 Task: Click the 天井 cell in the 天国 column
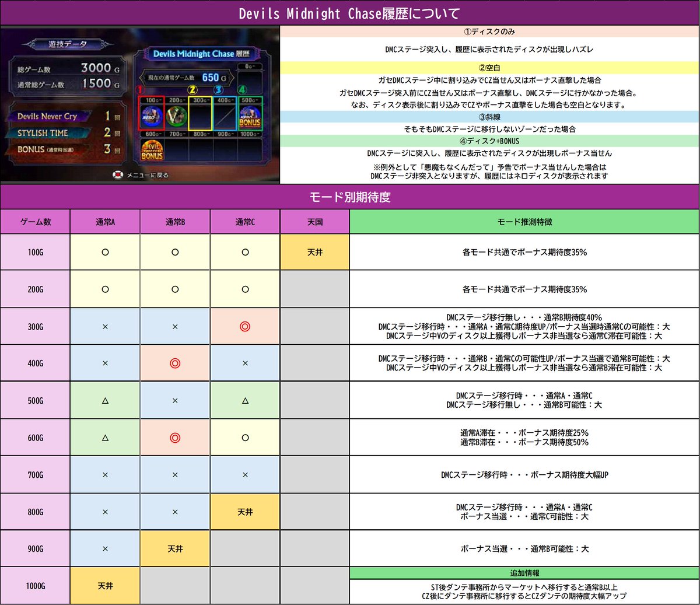pyautogui.click(x=315, y=252)
